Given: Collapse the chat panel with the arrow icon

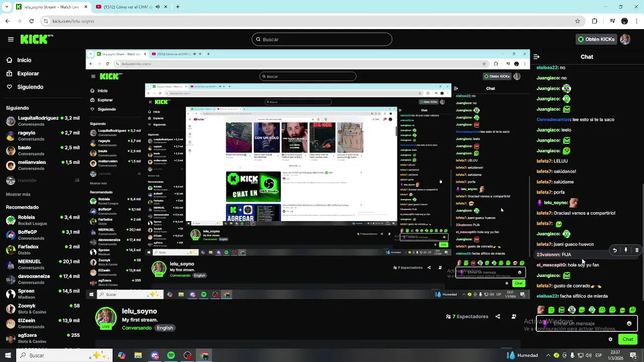Looking at the screenshot, I should click(536, 57).
